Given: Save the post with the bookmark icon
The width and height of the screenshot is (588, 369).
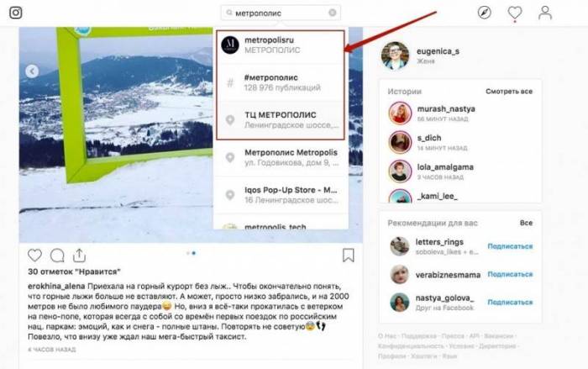Looking at the screenshot, I should point(349,256).
